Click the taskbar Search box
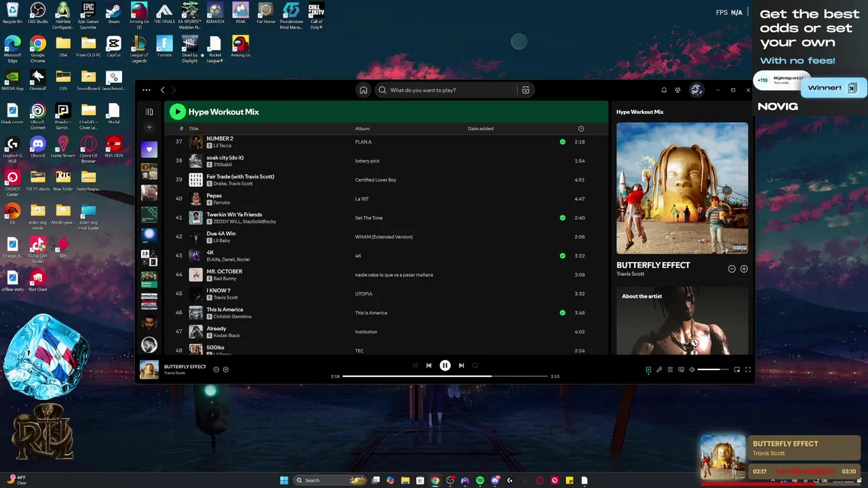 pos(331,481)
